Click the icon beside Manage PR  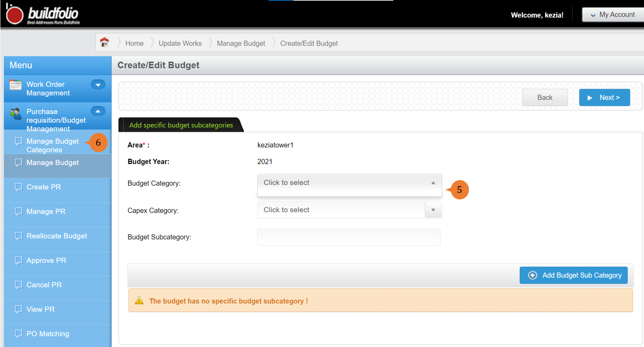click(x=18, y=211)
